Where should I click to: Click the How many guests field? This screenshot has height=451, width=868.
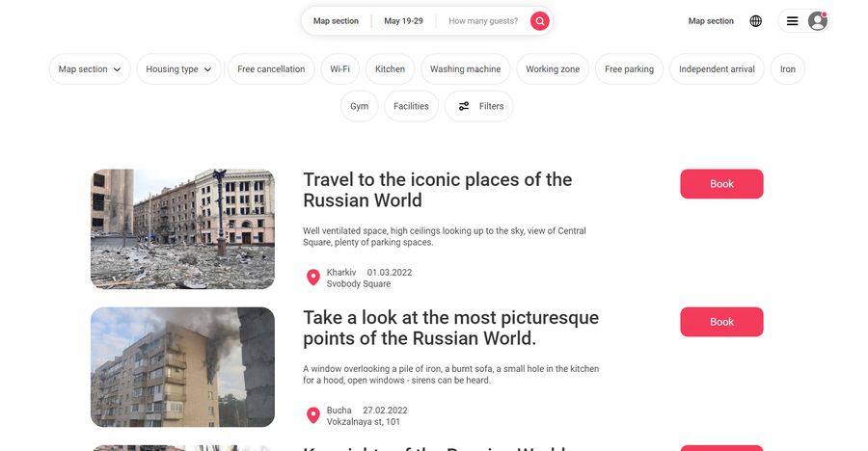pyautogui.click(x=483, y=21)
